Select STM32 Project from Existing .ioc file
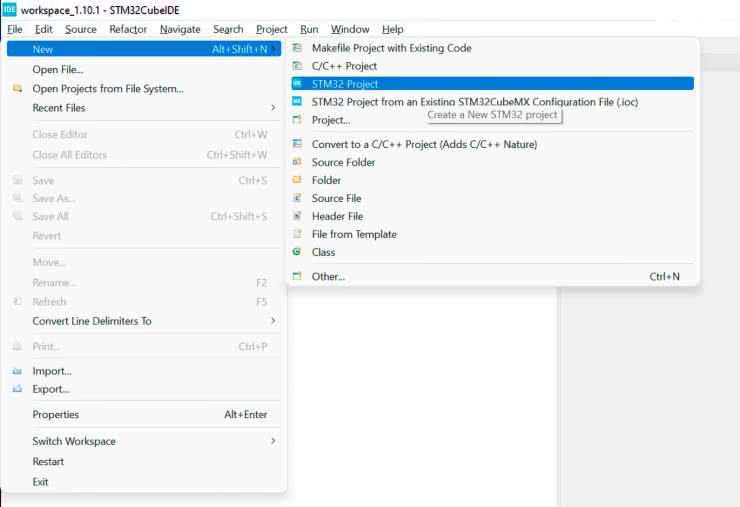This screenshot has height=507, width=740. coord(474,102)
